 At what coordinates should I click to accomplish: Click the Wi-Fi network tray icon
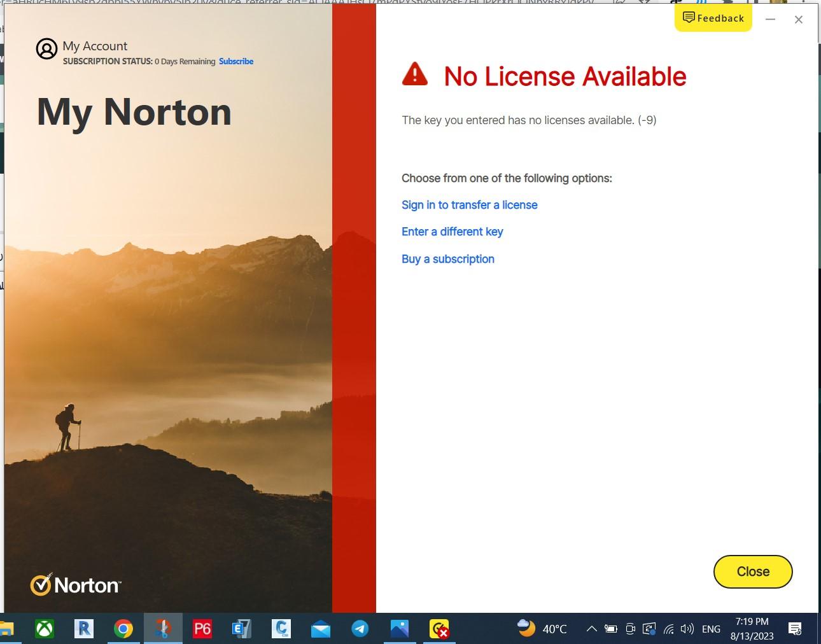click(669, 629)
